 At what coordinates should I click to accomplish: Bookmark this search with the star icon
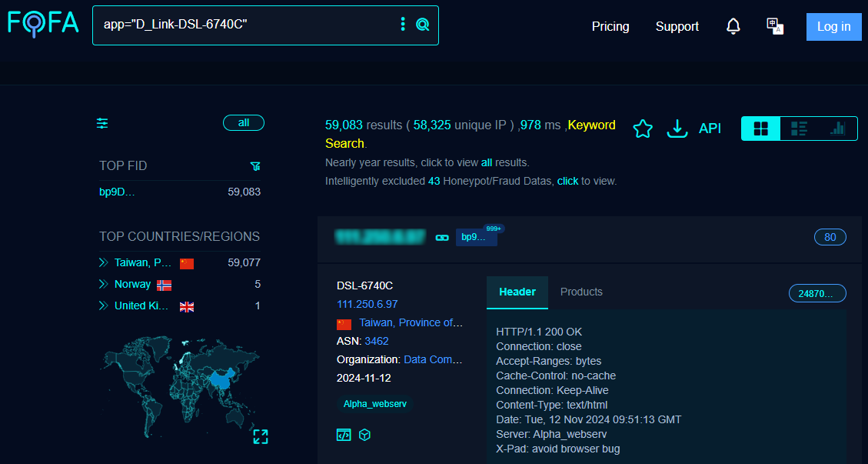point(643,129)
